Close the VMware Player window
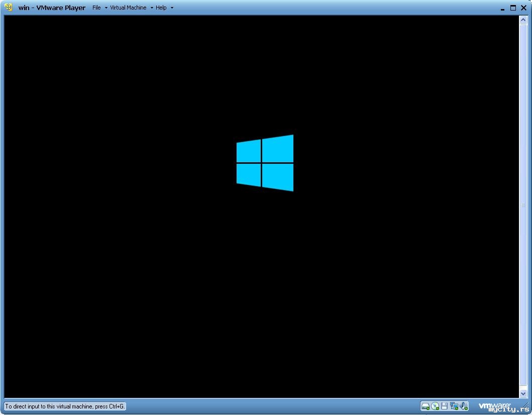532x415 pixels. pos(523,8)
